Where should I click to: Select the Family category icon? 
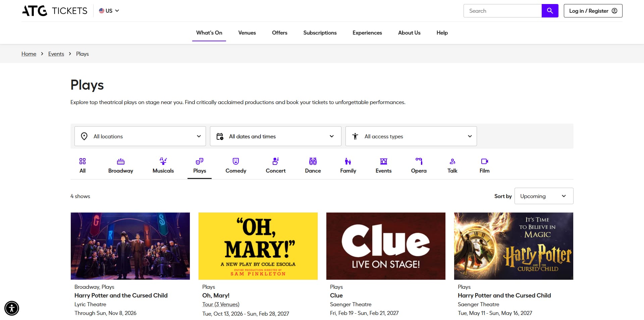pos(348,161)
